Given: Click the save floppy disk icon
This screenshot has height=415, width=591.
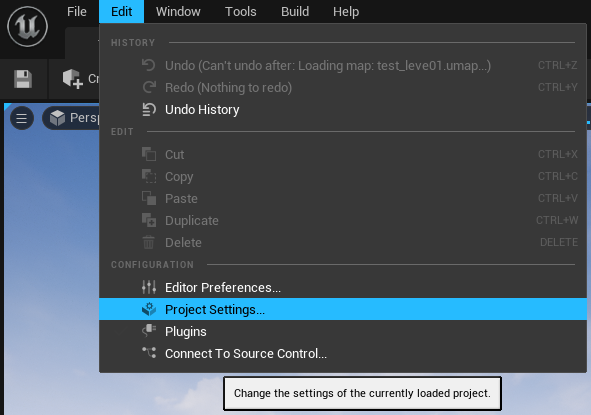Looking at the screenshot, I should tap(23, 79).
